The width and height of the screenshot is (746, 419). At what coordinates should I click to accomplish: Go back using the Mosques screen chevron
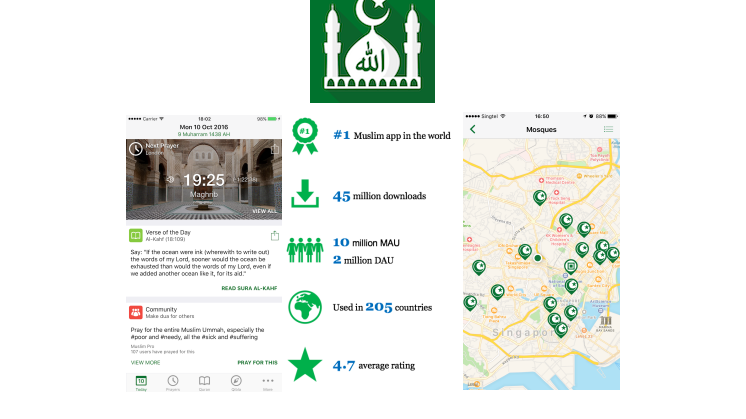pos(472,129)
